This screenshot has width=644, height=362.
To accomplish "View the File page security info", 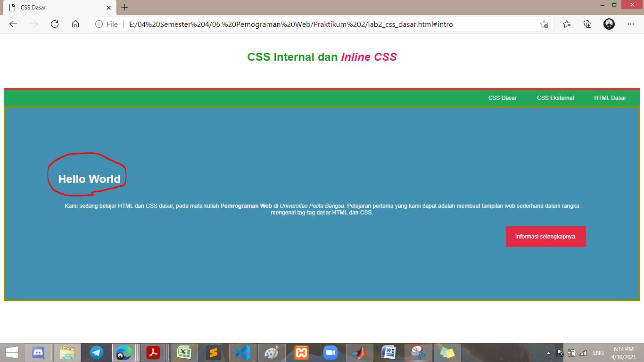I will [x=99, y=24].
